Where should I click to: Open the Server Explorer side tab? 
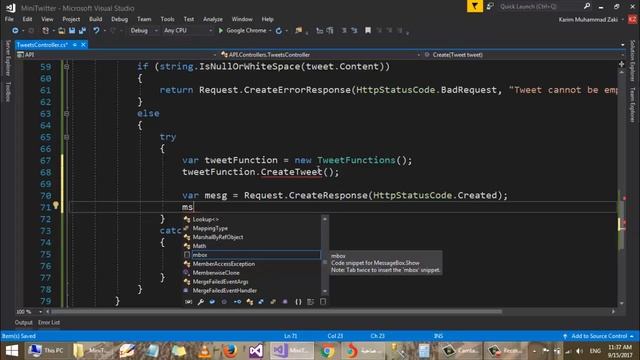click(7, 58)
